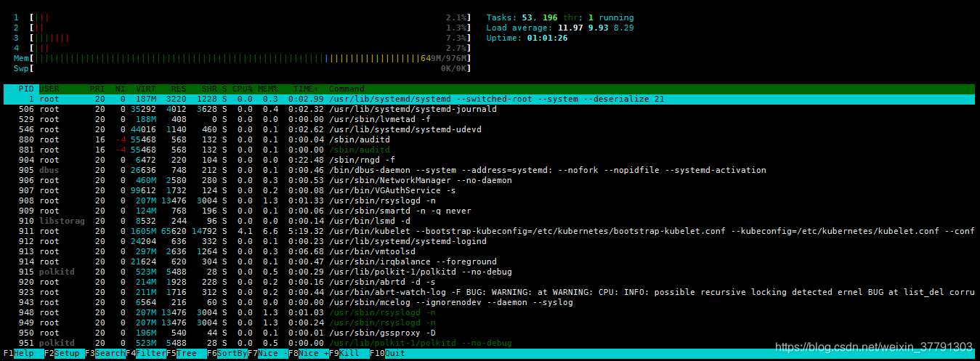Select the PID 1 systemd process row
The height and width of the screenshot is (361, 980).
click(490, 99)
